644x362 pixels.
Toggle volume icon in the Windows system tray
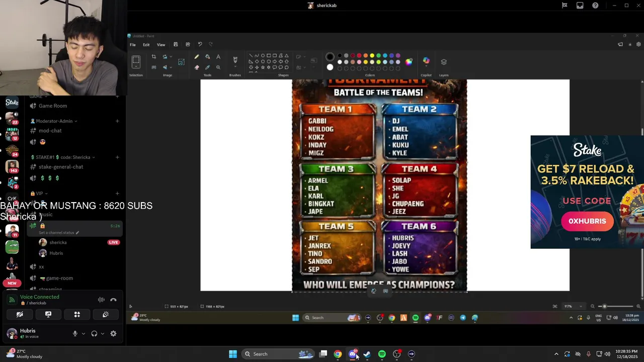point(607,354)
